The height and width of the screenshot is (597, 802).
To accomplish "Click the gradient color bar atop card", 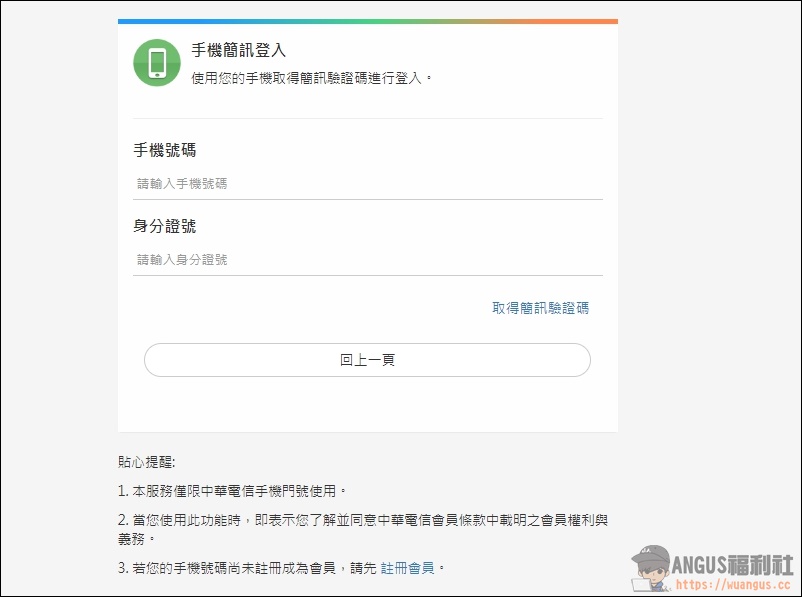I will (x=368, y=21).
